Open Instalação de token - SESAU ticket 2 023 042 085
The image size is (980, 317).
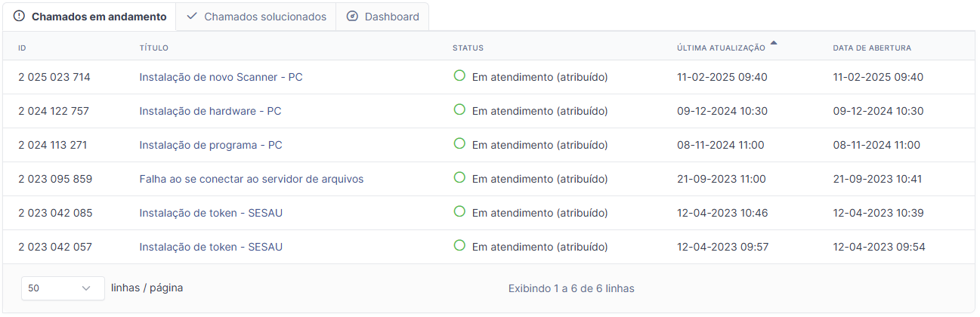pyautogui.click(x=211, y=213)
